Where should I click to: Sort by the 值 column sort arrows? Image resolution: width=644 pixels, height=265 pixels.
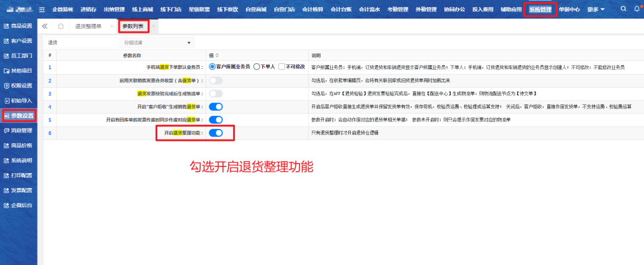[218, 56]
